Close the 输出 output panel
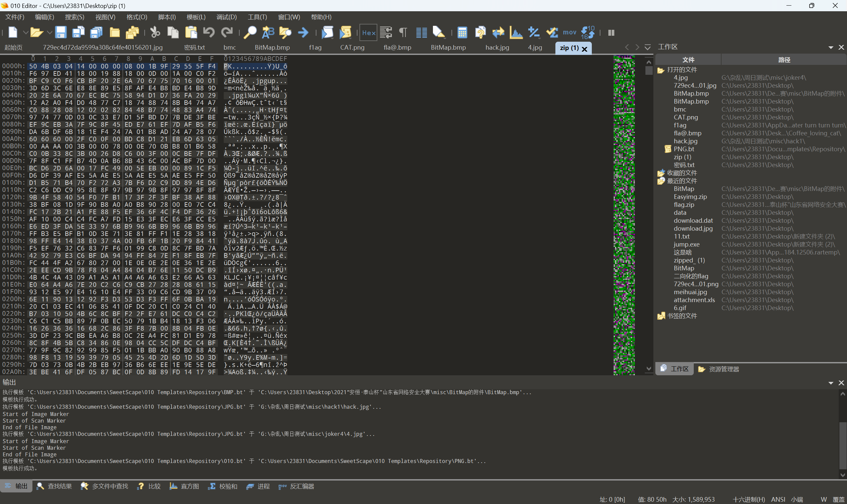Screen dimensions: 847x504 [x=841, y=383]
